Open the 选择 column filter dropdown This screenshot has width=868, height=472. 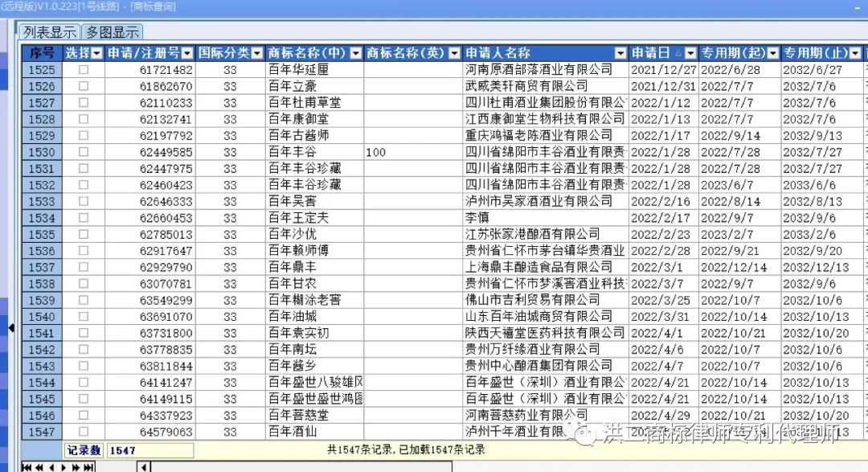pyautogui.click(x=97, y=53)
